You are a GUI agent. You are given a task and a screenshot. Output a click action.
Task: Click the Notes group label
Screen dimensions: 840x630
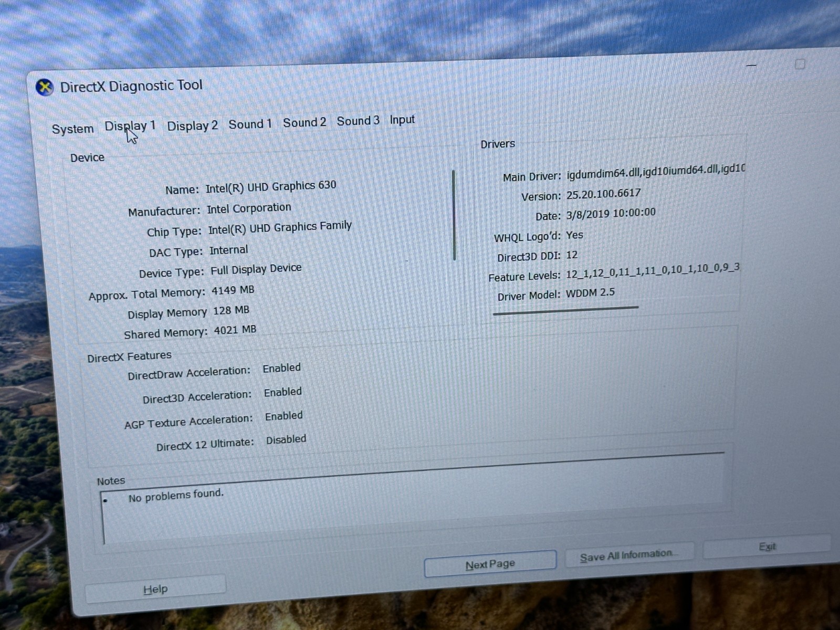click(111, 481)
